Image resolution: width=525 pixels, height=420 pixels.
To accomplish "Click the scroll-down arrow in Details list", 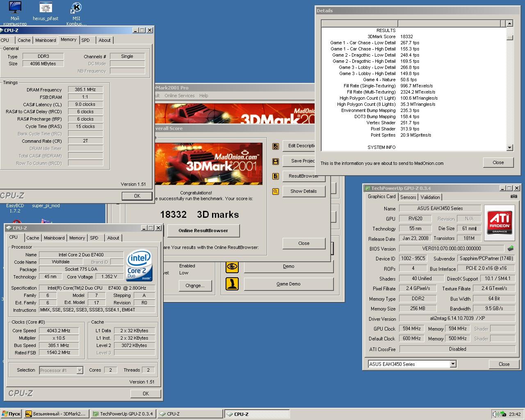I will [x=510, y=147].
